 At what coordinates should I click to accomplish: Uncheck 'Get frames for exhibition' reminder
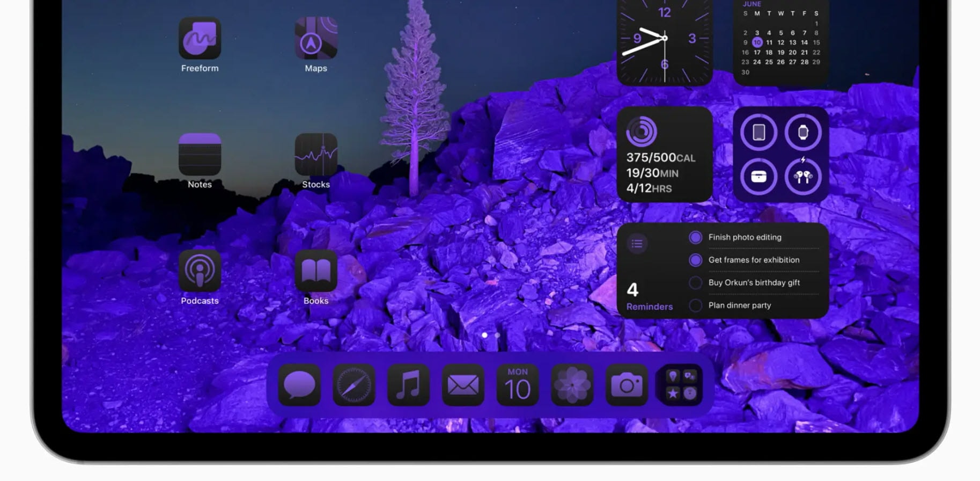click(695, 260)
